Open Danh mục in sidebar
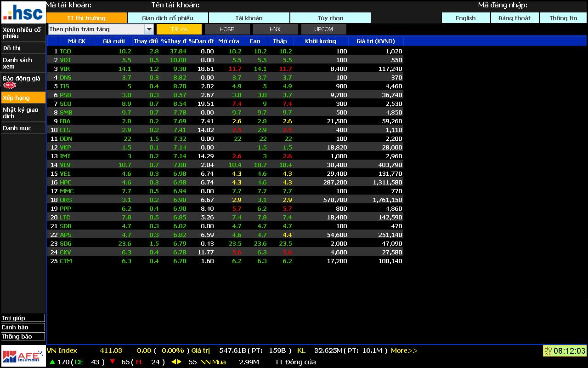 [x=23, y=128]
